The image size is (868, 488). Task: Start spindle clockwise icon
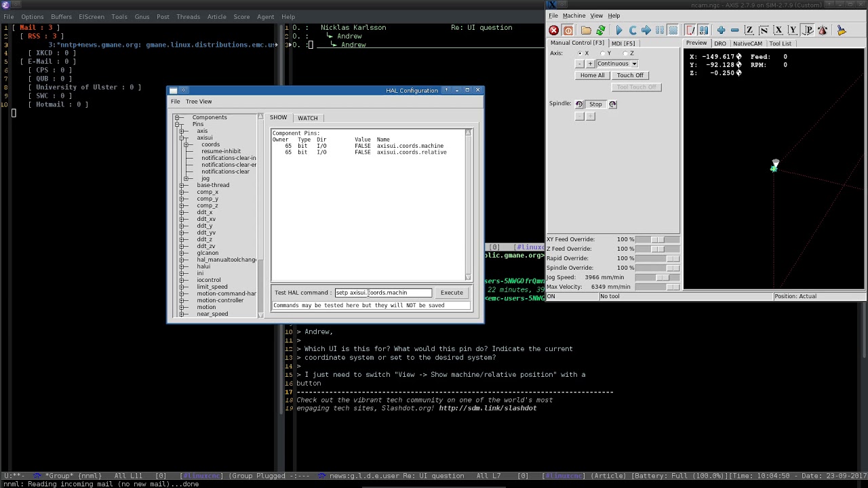pos(612,104)
